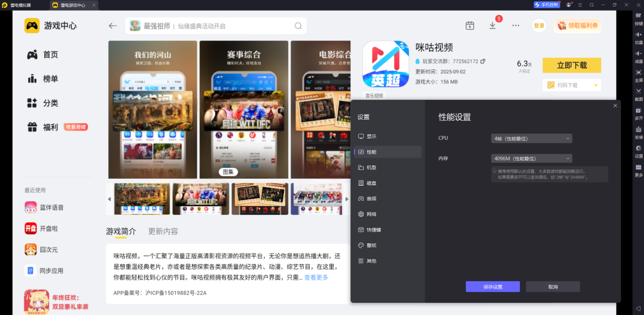The height and width of the screenshot is (315, 644).
Task: Click the search magnifier icon
Action: [298, 26]
